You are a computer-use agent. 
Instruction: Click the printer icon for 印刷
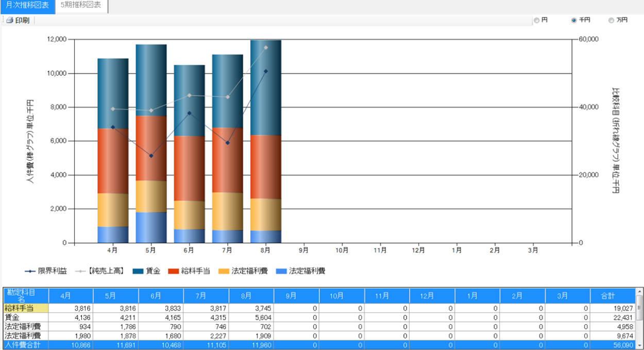9,21
